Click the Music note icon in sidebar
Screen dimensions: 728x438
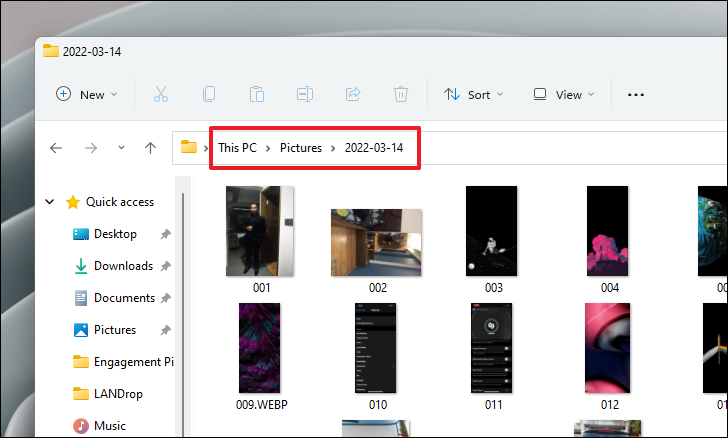81,425
